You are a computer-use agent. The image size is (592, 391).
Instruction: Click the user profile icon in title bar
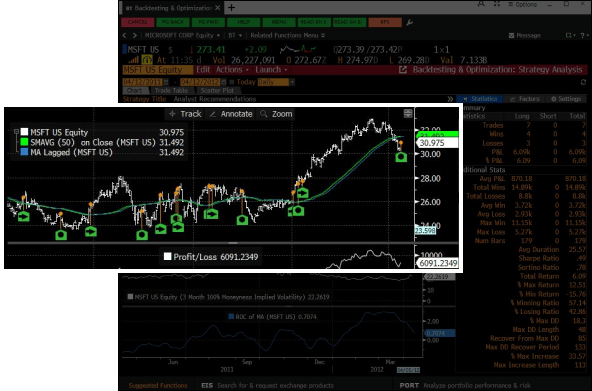(481, 4)
